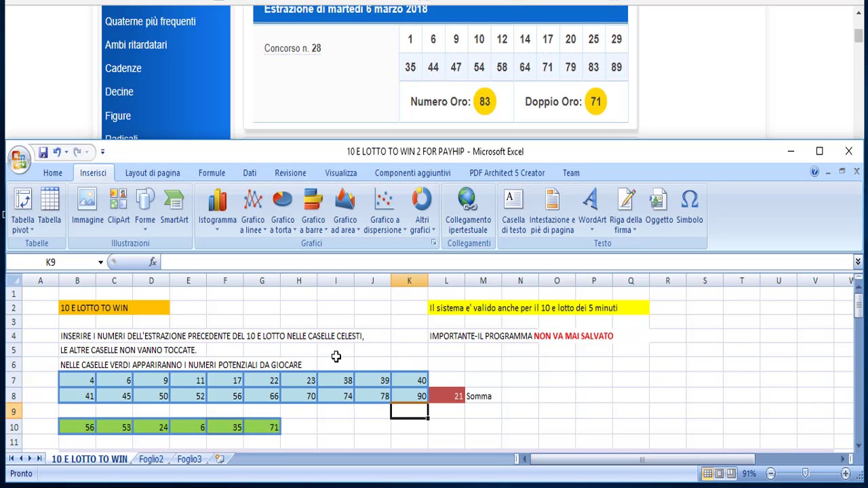Open Figure link in browser
The height and width of the screenshot is (488, 868).
coord(118,116)
